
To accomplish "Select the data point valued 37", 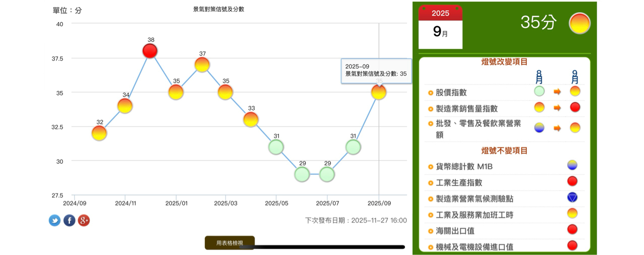I will point(202,65).
